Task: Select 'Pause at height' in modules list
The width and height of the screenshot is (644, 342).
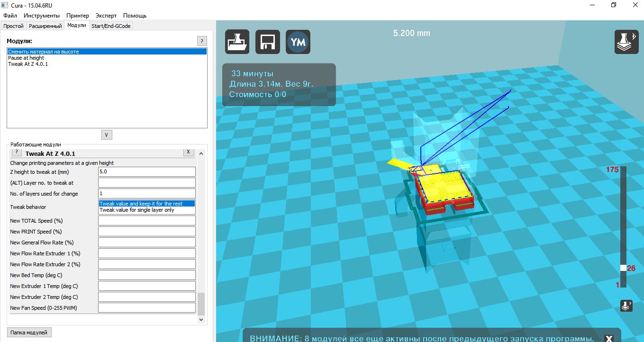Action: tap(26, 58)
